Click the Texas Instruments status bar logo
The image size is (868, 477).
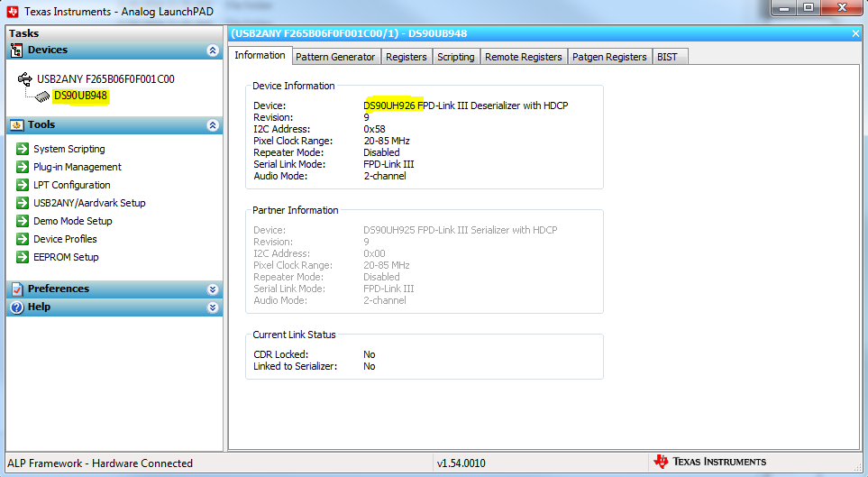click(661, 462)
